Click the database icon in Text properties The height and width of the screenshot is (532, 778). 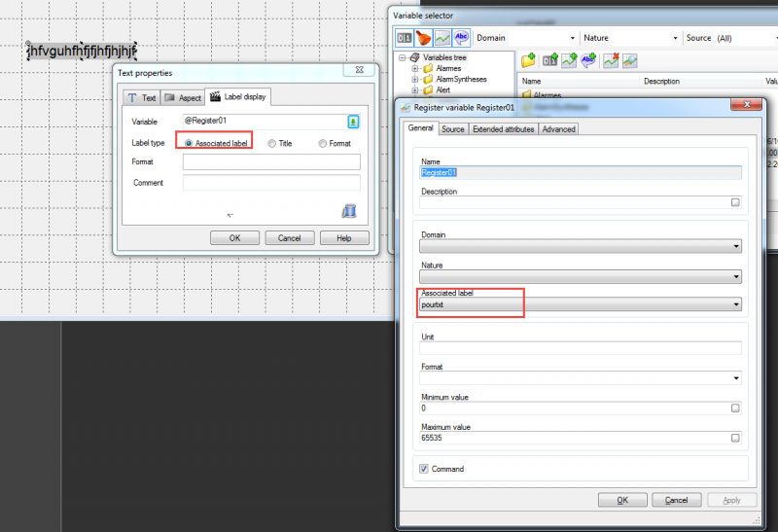349,211
